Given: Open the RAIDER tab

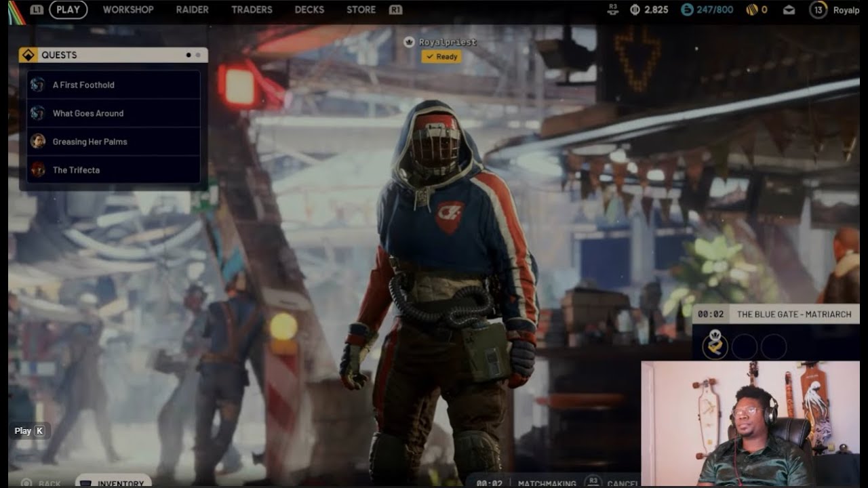Looking at the screenshot, I should click(192, 9).
